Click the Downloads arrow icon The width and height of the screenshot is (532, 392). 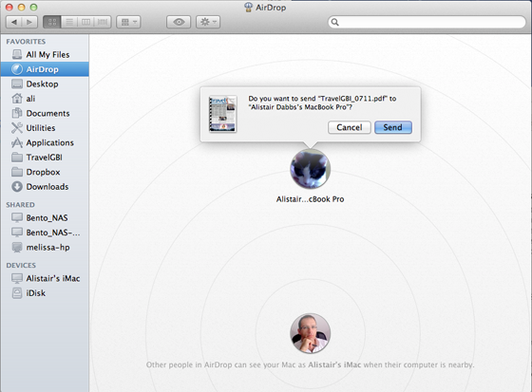tap(17, 186)
